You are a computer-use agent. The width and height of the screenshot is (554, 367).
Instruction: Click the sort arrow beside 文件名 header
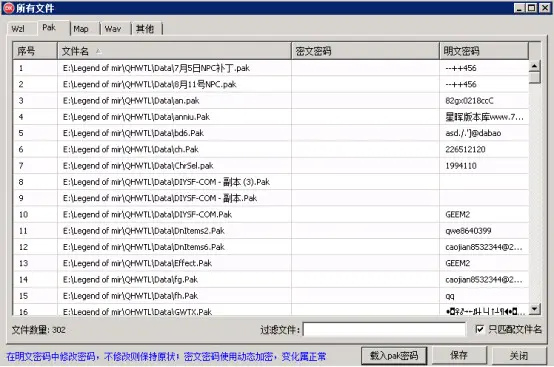99,52
